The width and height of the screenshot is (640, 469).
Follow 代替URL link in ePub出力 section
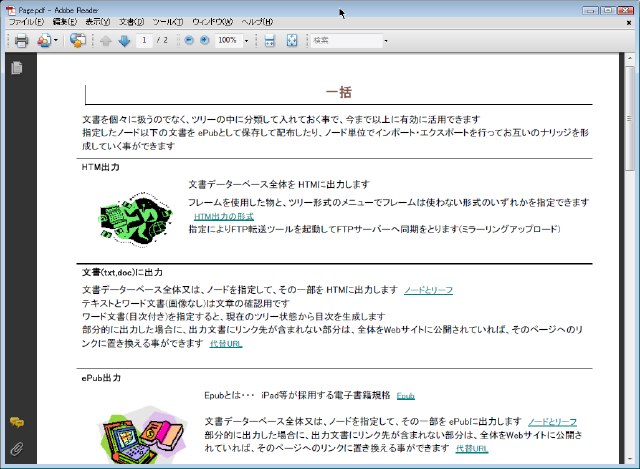[x=472, y=449]
